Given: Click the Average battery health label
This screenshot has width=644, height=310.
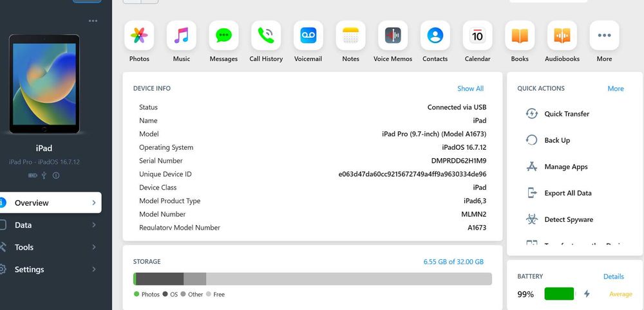Looking at the screenshot, I should 621,294.
